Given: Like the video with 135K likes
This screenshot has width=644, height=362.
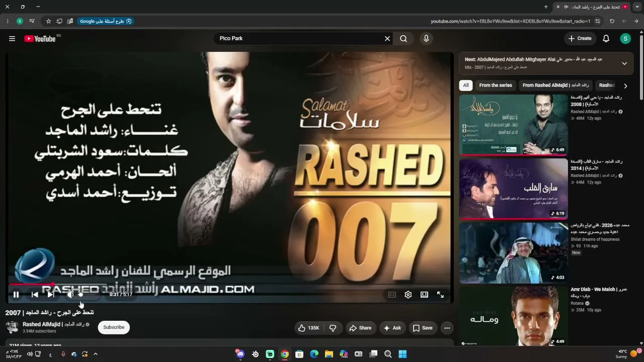Looking at the screenshot, I should point(309,328).
